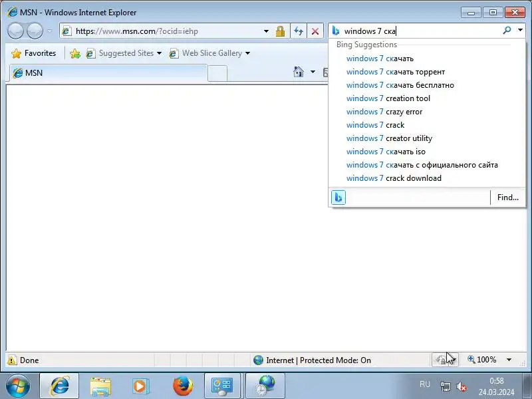Image resolution: width=532 pixels, height=399 pixels.
Task: Click the Bing logo in search box
Action: [336, 31]
